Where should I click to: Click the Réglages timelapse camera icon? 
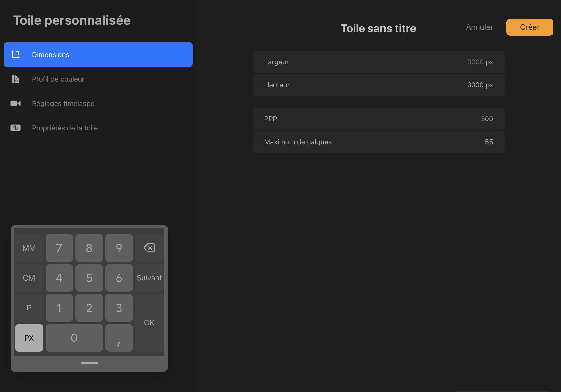[x=16, y=103]
